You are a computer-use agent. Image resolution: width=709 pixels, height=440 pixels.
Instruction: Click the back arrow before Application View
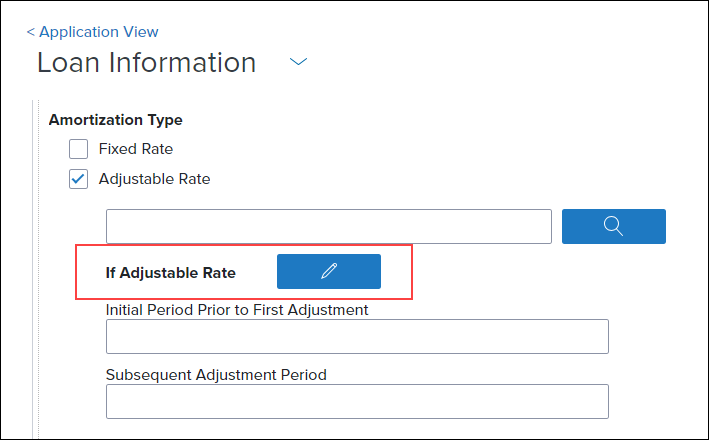click(x=31, y=32)
